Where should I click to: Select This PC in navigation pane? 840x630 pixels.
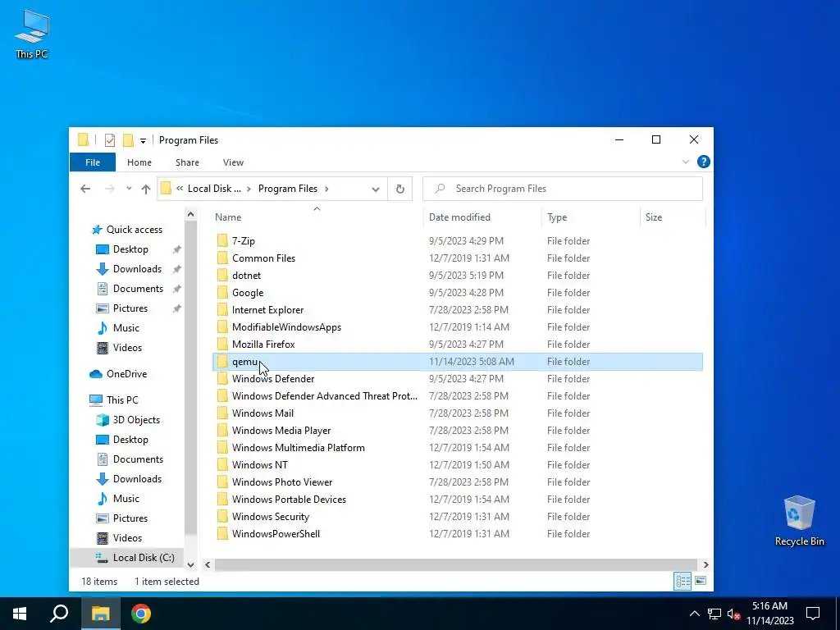click(122, 399)
